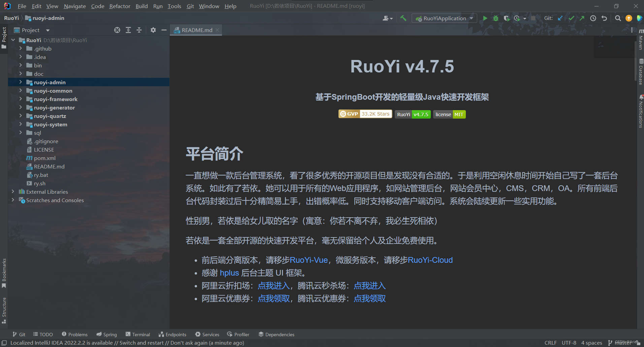Open the Refactor menu

coord(120,6)
